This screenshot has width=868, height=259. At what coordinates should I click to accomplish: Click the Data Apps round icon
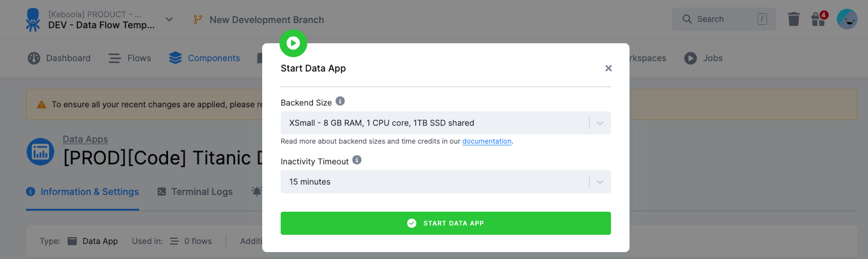click(40, 152)
